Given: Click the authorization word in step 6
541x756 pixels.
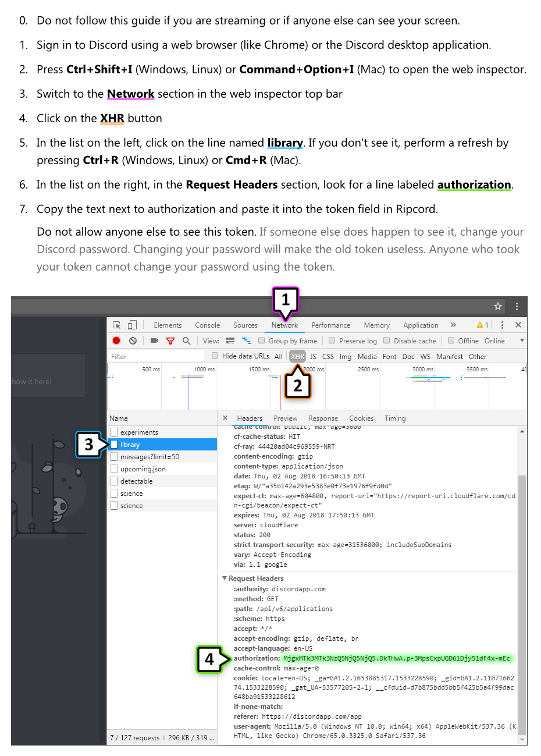Looking at the screenshot, I should click(x=474, y=184).
